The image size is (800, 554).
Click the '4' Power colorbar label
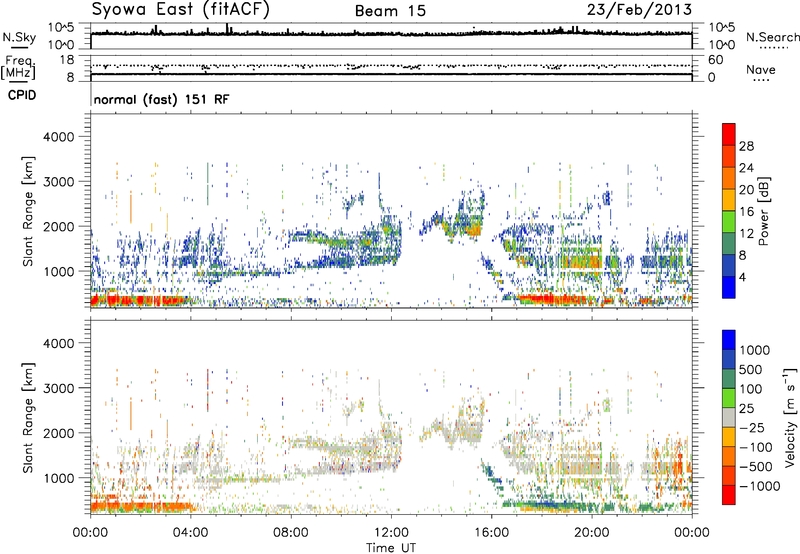point(742,278)
